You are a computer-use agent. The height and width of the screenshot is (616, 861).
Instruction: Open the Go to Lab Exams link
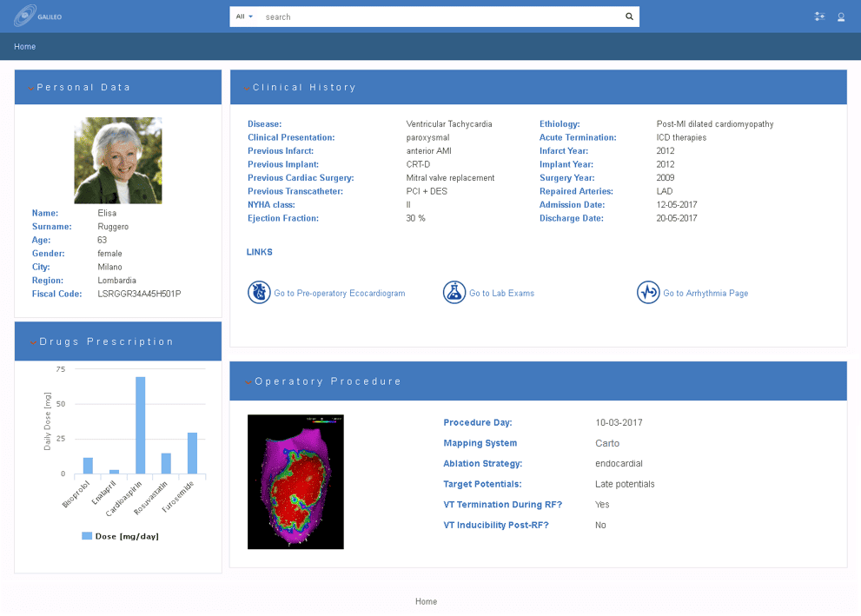point(501,294)
